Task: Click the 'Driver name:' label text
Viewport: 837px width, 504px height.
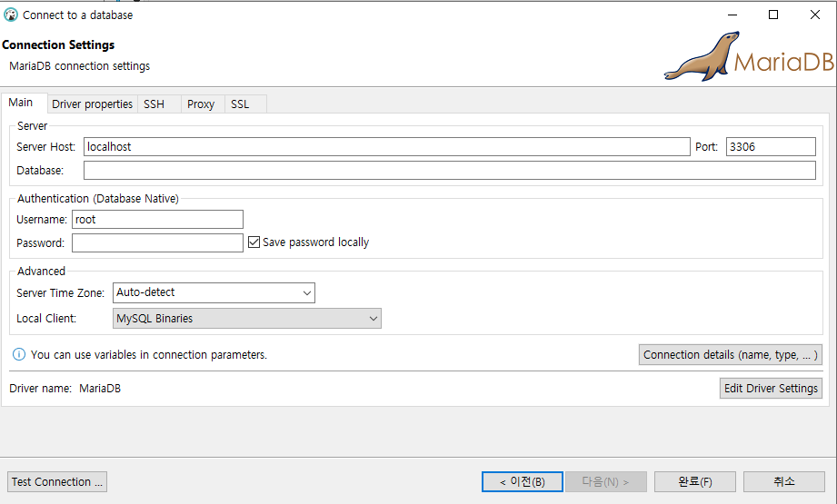Action: (x=41, y=389)
